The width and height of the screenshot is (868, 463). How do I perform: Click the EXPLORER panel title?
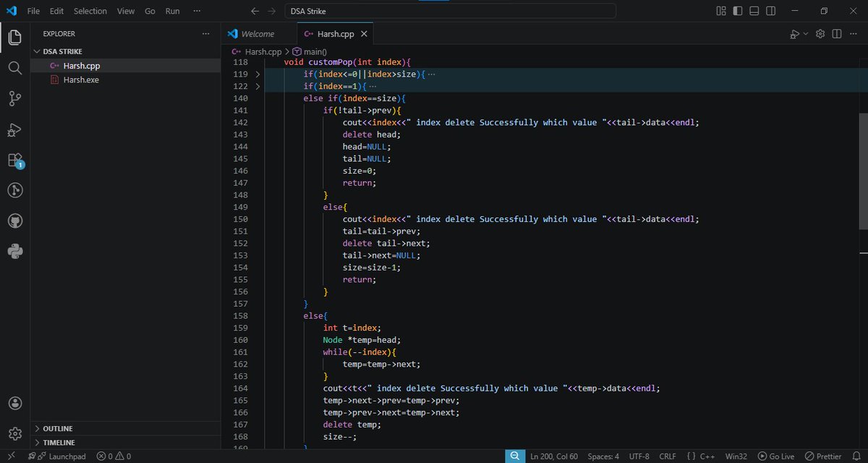coord(59,34)
